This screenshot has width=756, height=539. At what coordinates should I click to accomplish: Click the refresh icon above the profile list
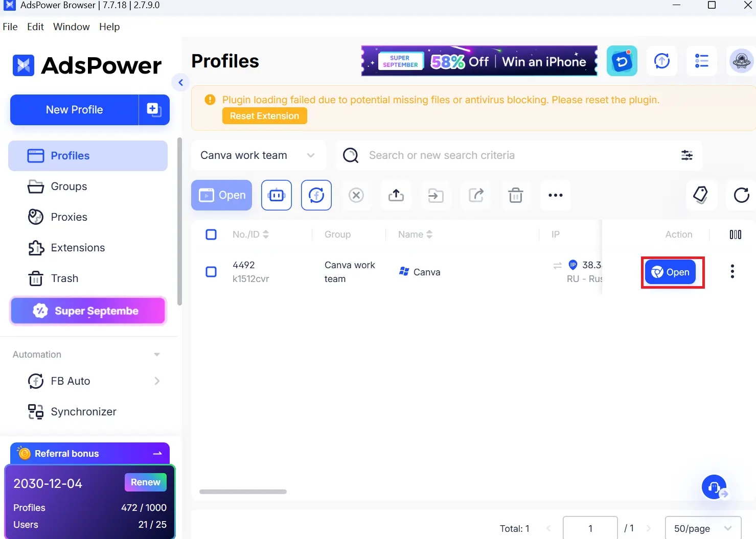click(741, 195)
